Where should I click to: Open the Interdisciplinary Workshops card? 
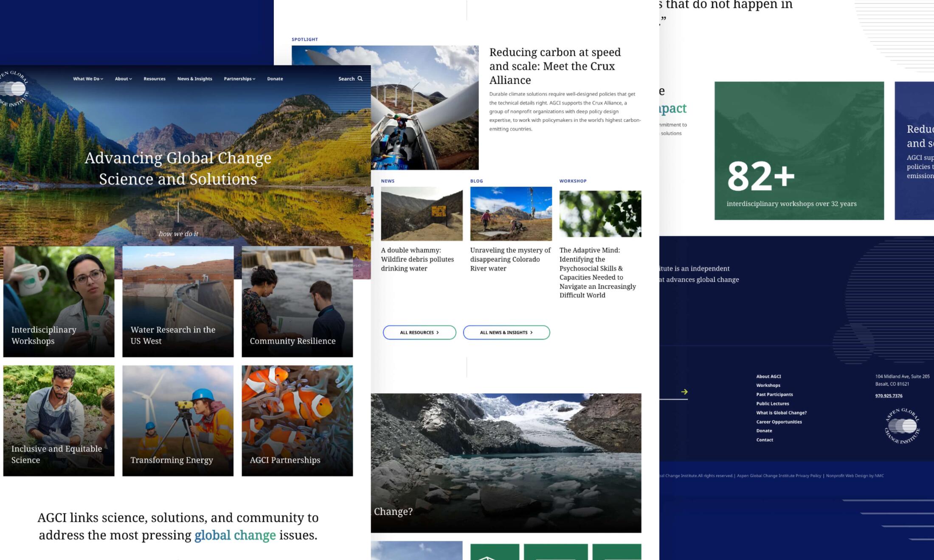[x=59, y=302]
